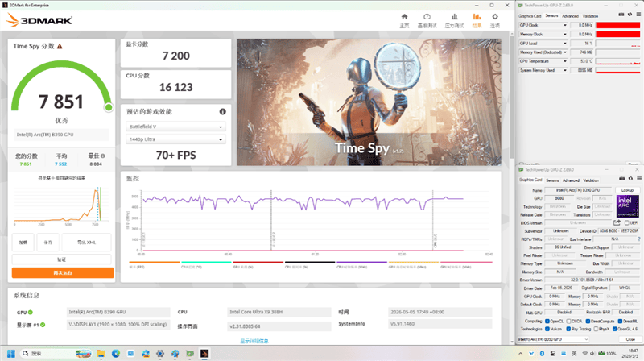The width and height of the screenshot is (644, 361).
Task: Select the orange results bar-chart icon
Action: click(477, 17)
